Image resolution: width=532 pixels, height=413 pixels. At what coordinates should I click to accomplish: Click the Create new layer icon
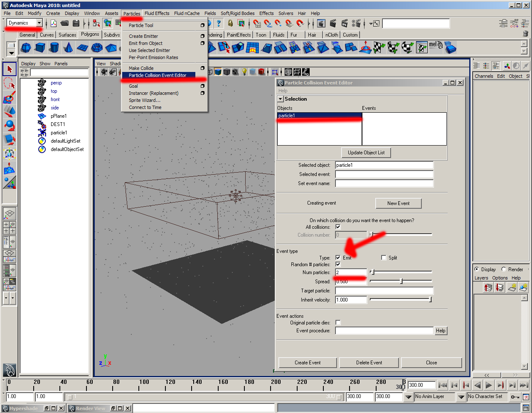512,287
